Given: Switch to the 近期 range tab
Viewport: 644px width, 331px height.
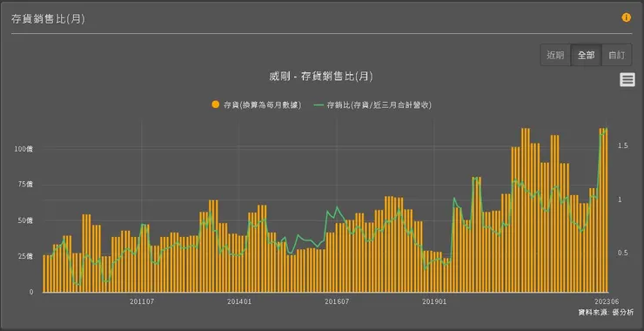Looking at the screenshot, I should tap(555, 55).
